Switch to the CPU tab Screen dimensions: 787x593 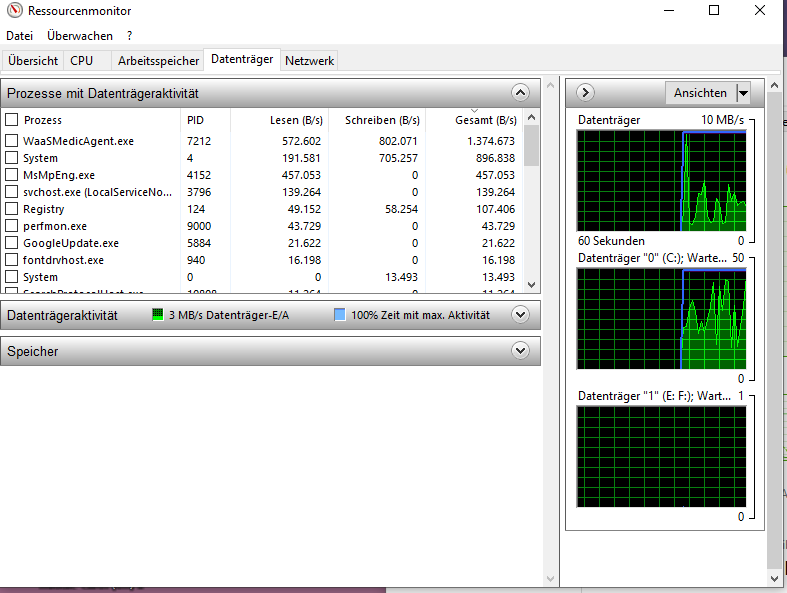pos(81,61)
